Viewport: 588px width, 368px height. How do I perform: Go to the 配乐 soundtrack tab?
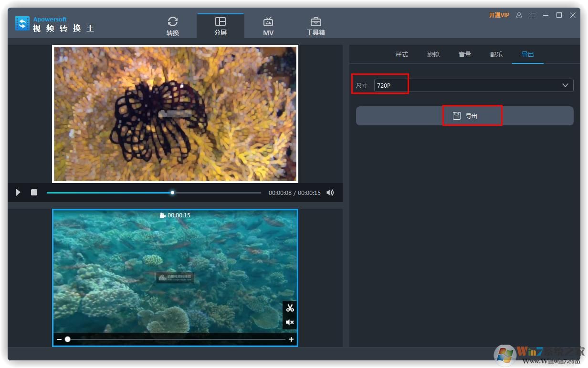pos(496,54)
